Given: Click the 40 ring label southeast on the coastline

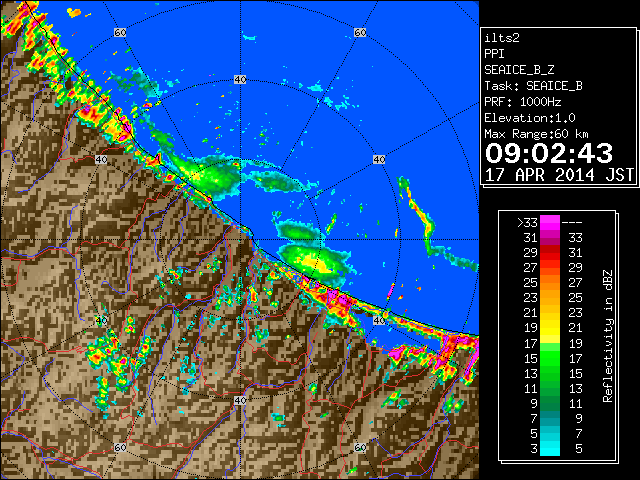Looking at the screenshot, I should 379,320.
